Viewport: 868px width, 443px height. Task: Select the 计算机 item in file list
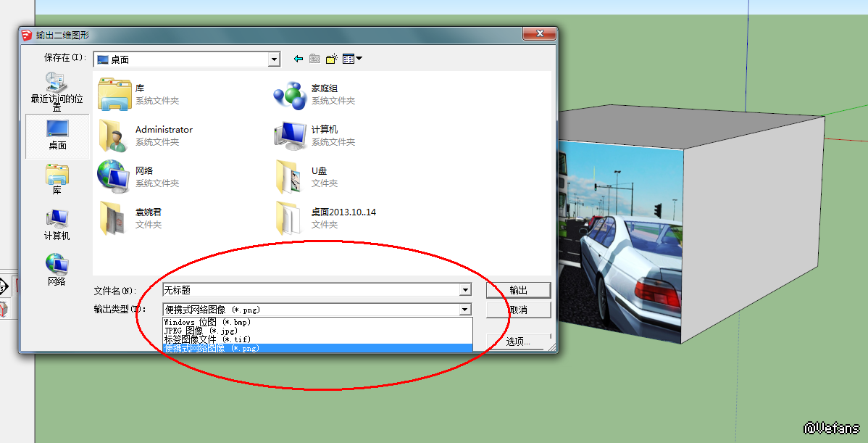[x=314, y=135]
